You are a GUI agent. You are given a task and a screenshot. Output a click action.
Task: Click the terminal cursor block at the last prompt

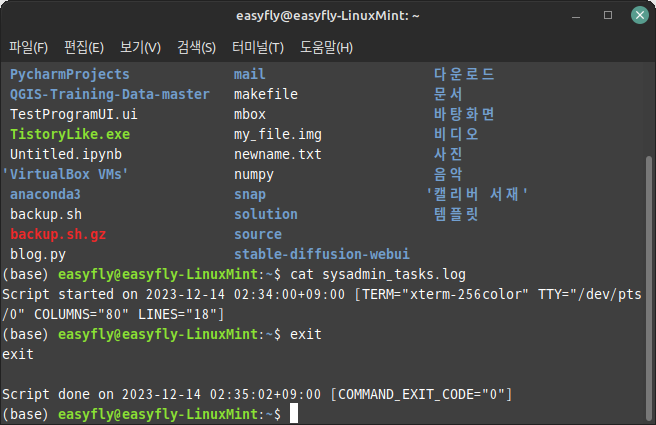pyautogui.click(x=294, y=414)
